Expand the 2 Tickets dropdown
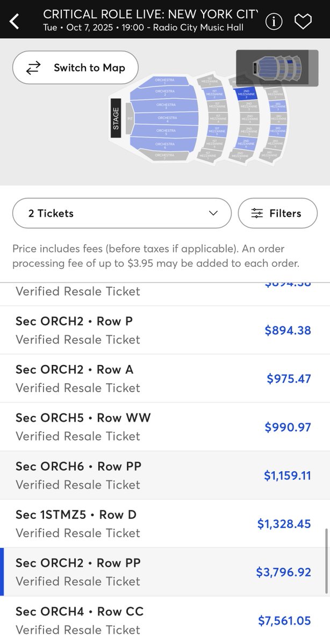This screenshot has height=644, width=330. coord(122,213)
